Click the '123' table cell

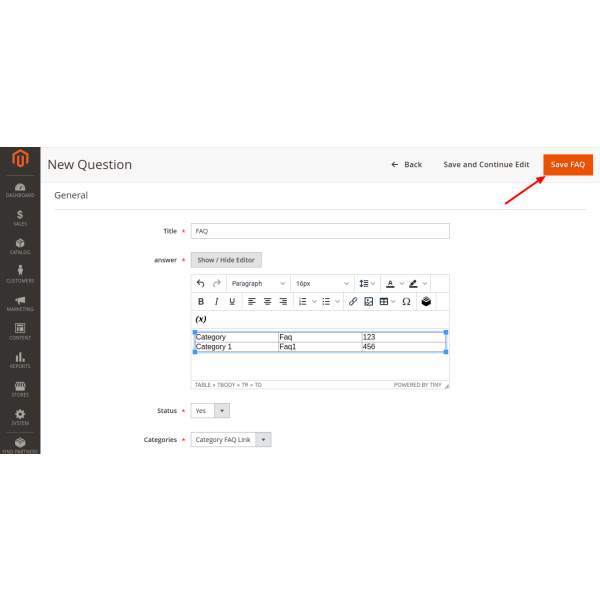click(404, 337)
